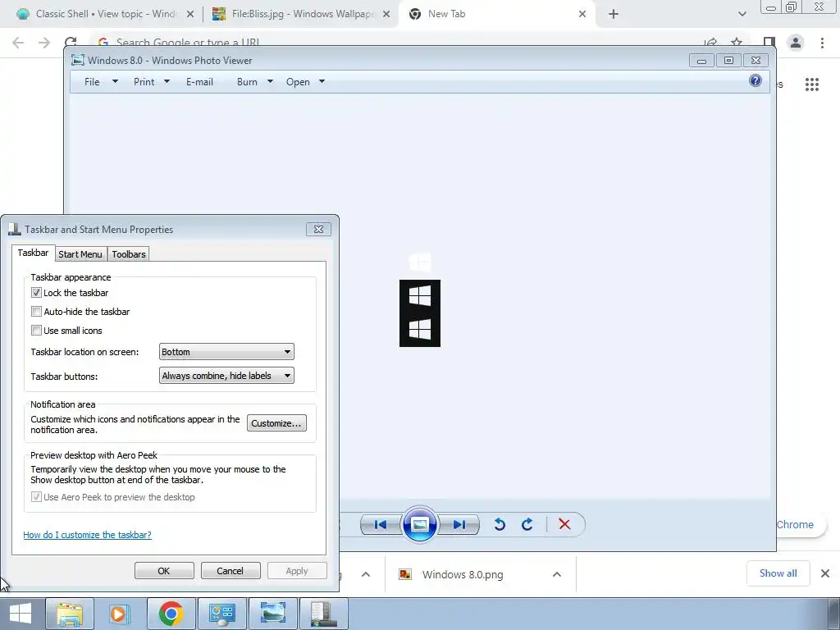Screen dimensions: 840x630
Task: Click Cancel in Taskbar Properties
Action: pos(231,571)
